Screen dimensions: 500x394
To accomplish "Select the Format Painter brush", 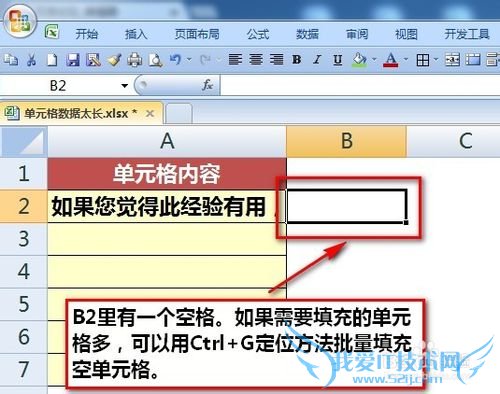I will pos(114,60).
